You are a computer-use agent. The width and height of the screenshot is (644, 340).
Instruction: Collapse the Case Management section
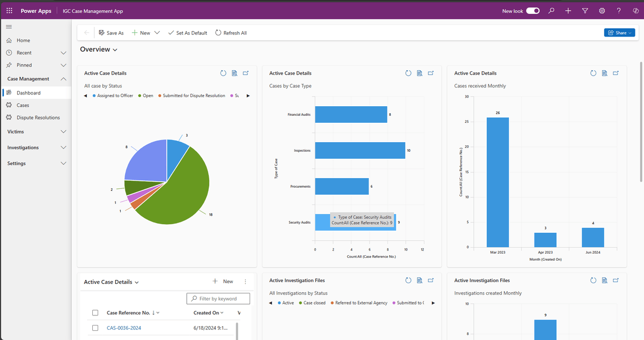[63, 78]
